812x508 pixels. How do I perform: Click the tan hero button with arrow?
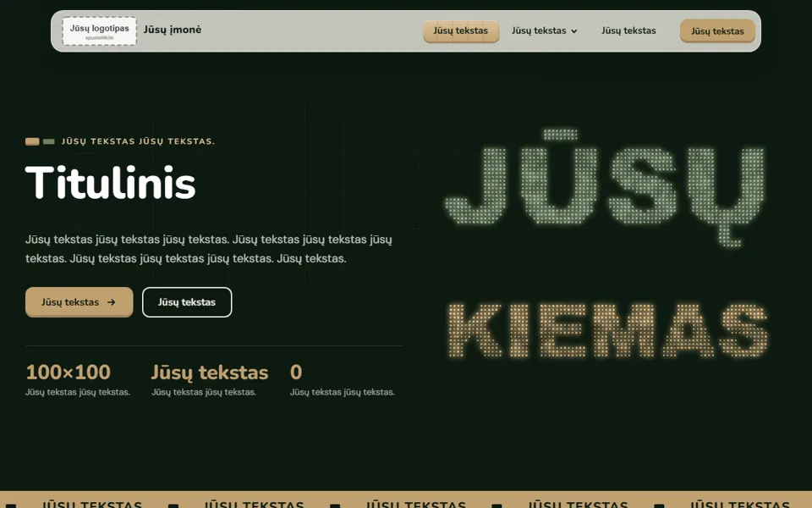click(x=80, y=301)
